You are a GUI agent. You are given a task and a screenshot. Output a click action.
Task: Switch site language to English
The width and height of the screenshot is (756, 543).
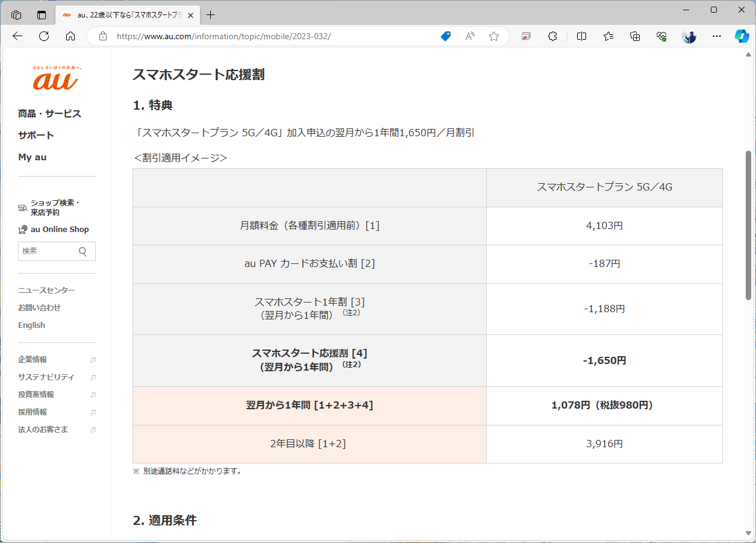point(31,325)
